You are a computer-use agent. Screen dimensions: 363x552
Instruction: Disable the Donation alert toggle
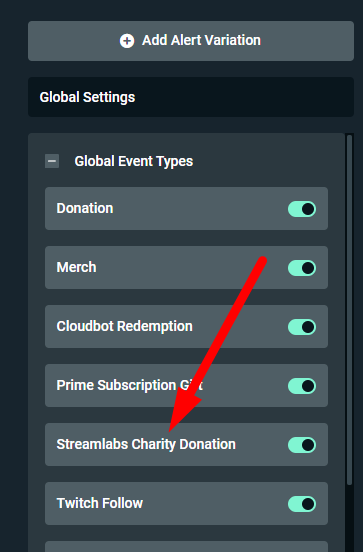click(x=302, y=209)
